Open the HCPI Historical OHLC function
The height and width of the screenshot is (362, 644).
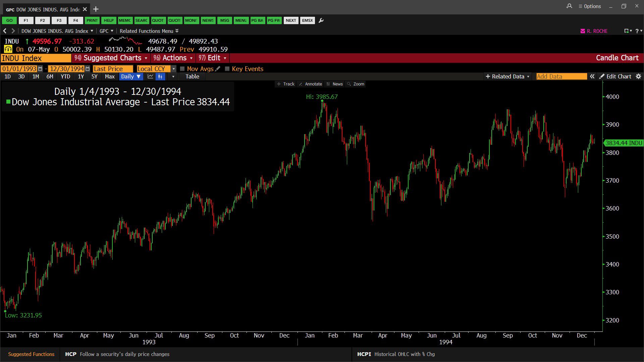coord(396,354)
